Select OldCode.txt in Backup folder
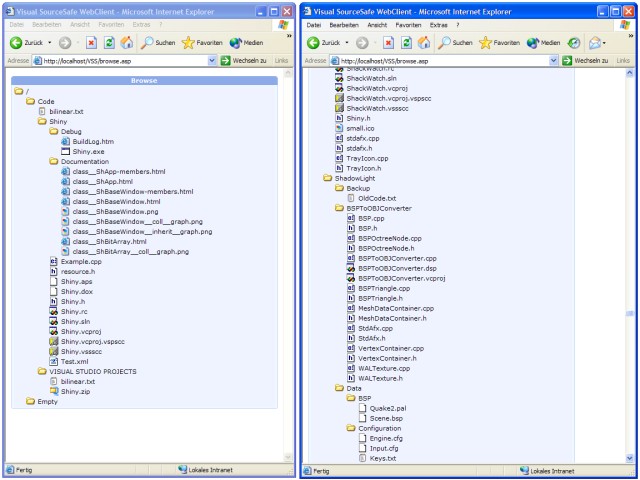The width and height of the screenshot is (640, 480). 377,198
